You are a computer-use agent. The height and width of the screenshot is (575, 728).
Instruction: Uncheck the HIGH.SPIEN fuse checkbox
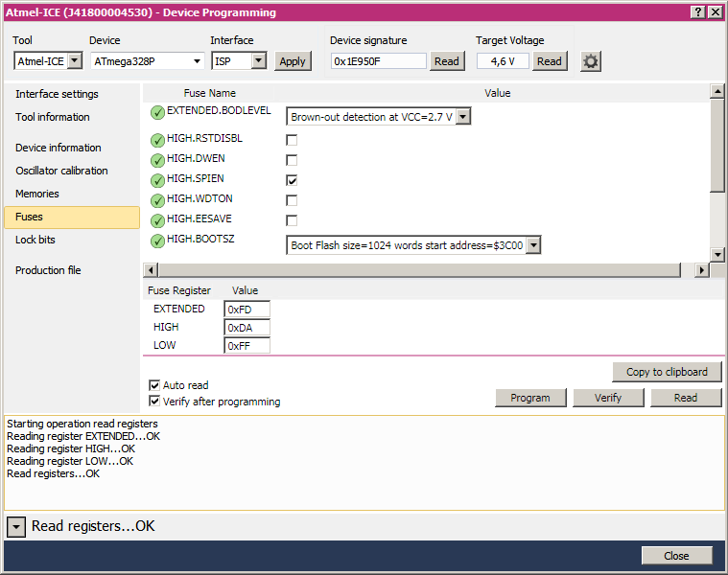(292, 180)
